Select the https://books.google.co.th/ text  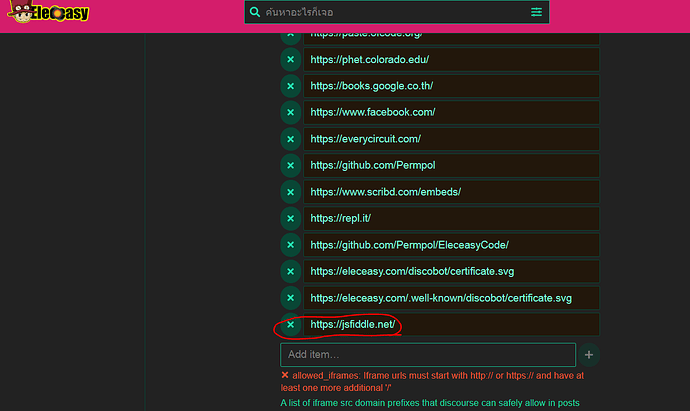372,86
